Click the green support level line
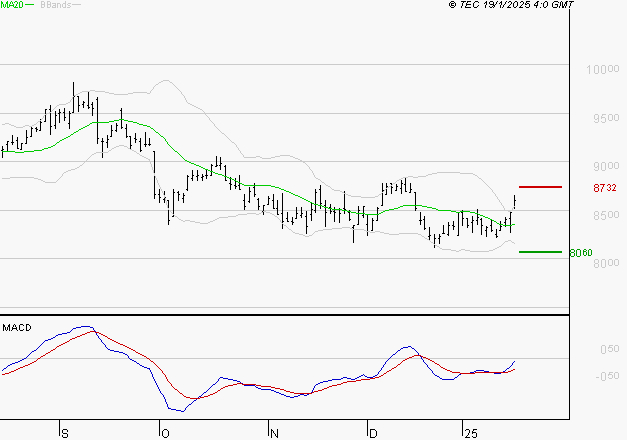 (x=540, y=252)
